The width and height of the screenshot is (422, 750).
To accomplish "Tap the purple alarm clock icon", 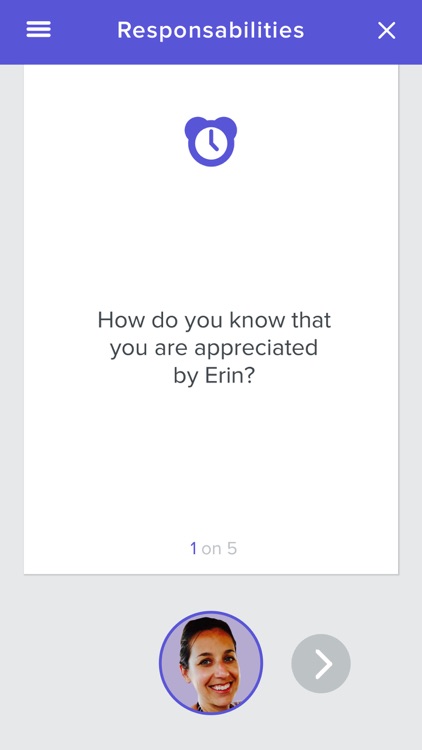I will point(211,141).
